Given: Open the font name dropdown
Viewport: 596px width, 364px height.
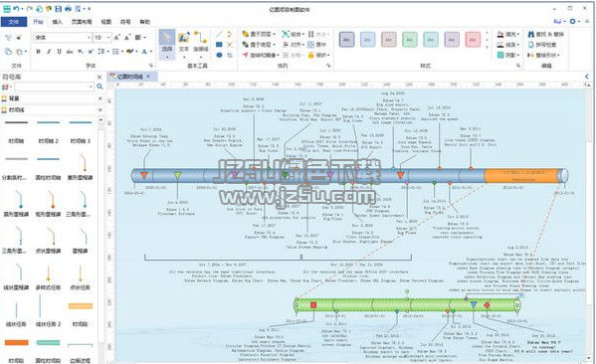Looking at the screenshot, I should click(x=64, y=37).
